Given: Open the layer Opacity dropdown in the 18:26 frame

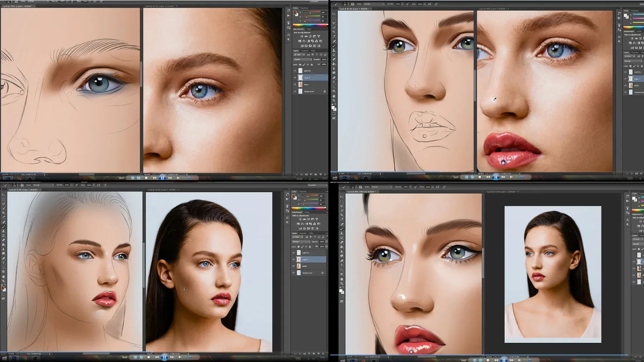Looking at the screenshot, I should pyautogui.click(x=327, y=242).
